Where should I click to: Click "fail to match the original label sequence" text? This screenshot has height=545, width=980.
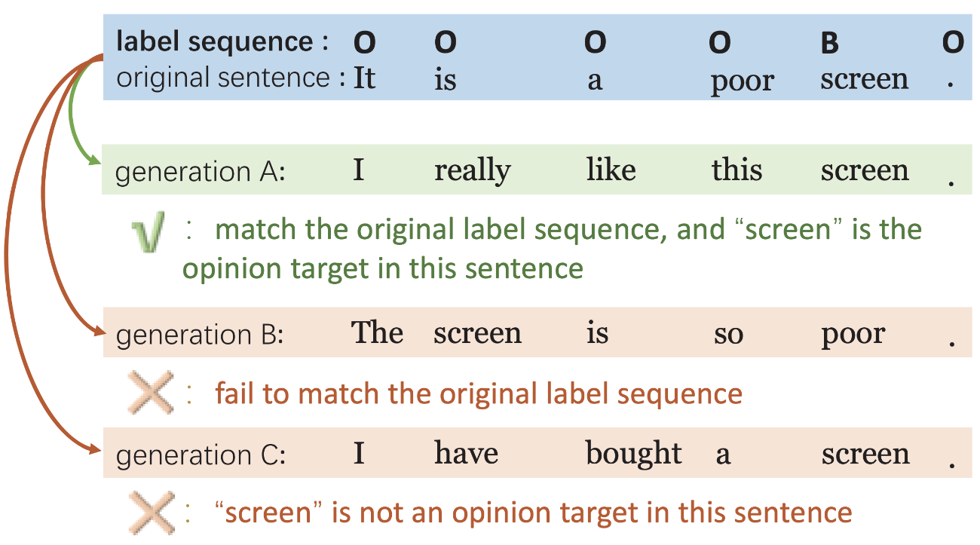click(479, 393)
